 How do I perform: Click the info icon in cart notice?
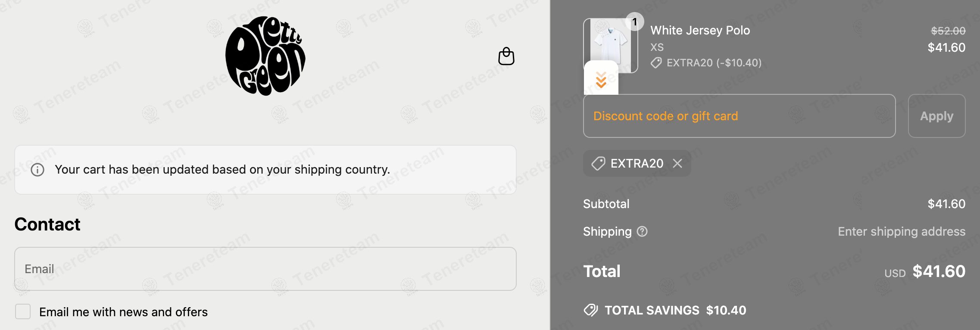[37, 170]
